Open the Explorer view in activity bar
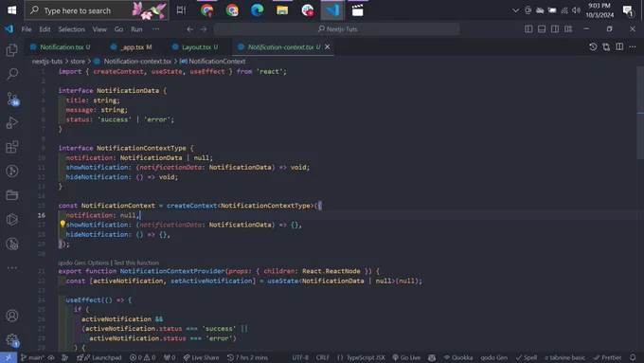The height and width of the screenshot is (363, 644). 12,50
